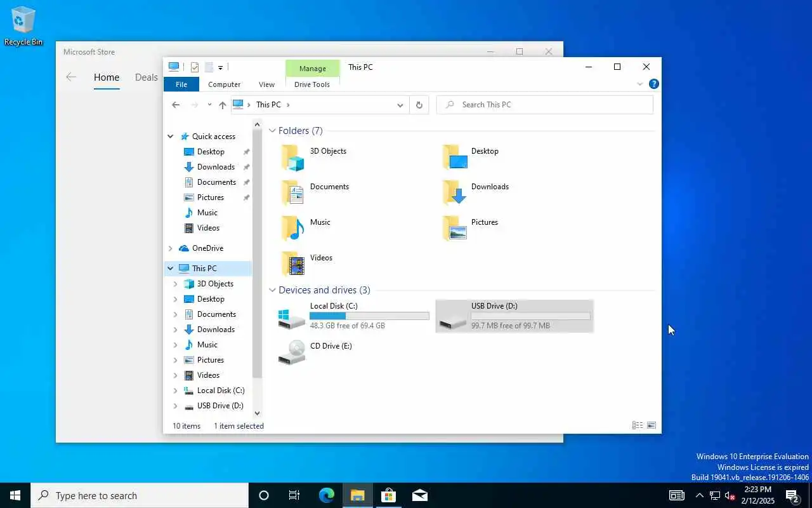Collapse the Devices and drives (3) group
812x508 pixels.
click(x=272, y=290)
